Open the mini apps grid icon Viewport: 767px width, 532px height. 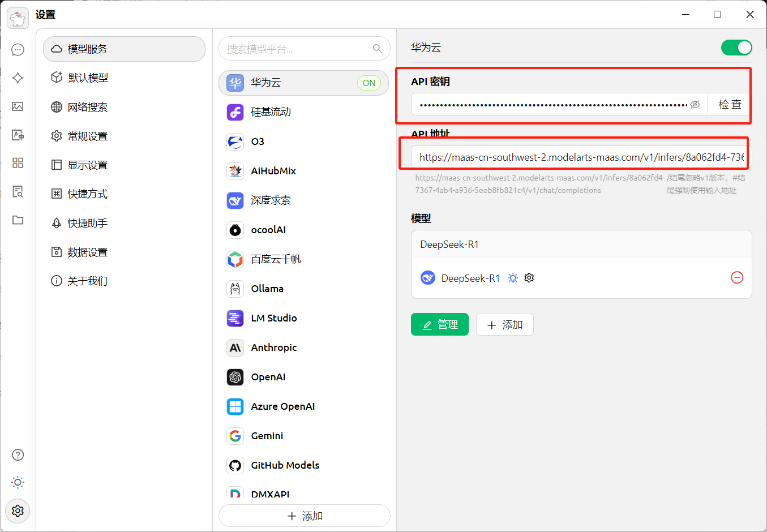(18, 163)
